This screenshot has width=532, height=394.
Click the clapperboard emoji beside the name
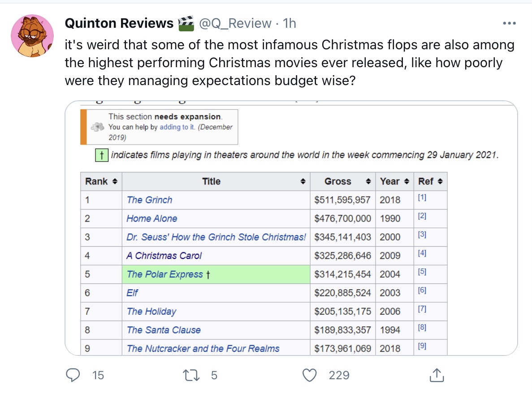click(x=186, y=23)
